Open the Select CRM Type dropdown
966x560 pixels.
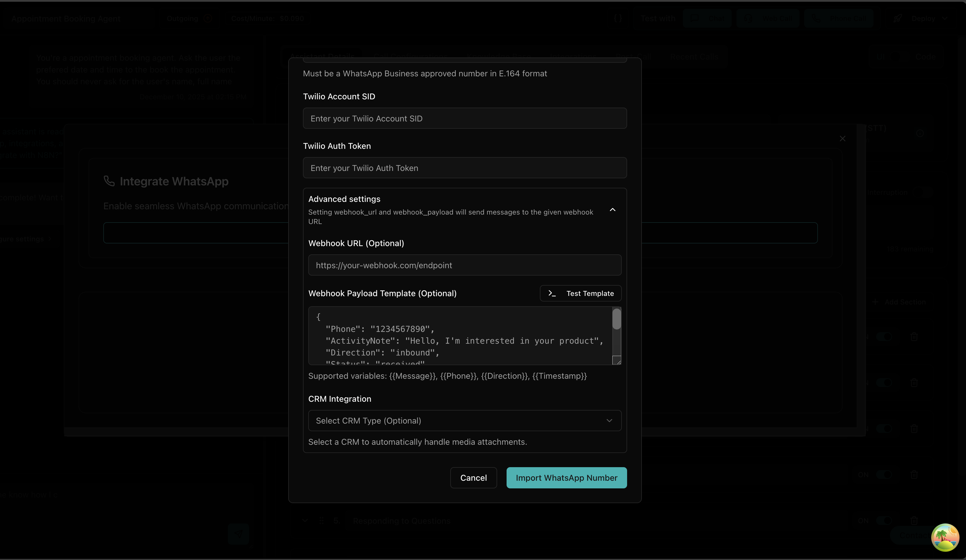(x=464, y=421)
